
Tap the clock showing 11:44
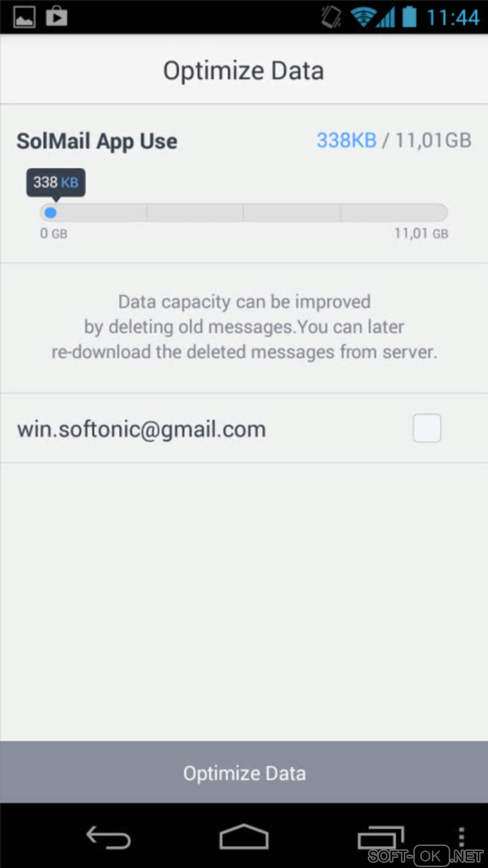(453, 18)
